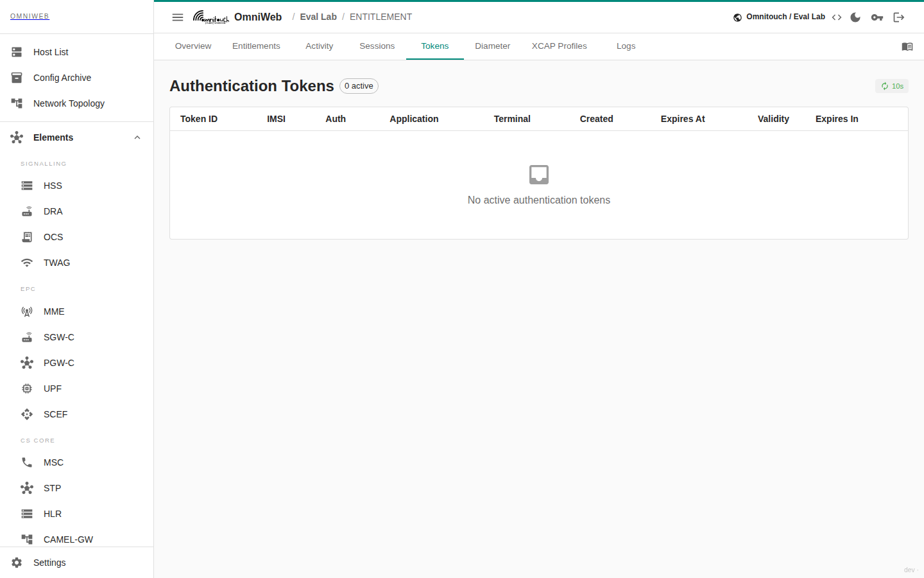Click the HSS storage icon

[27, 186]
